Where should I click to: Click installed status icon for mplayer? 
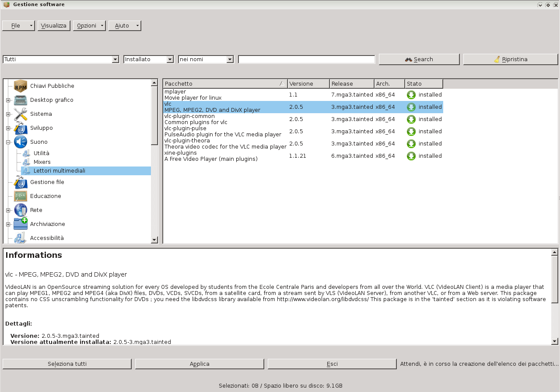[x=411, y=95]
